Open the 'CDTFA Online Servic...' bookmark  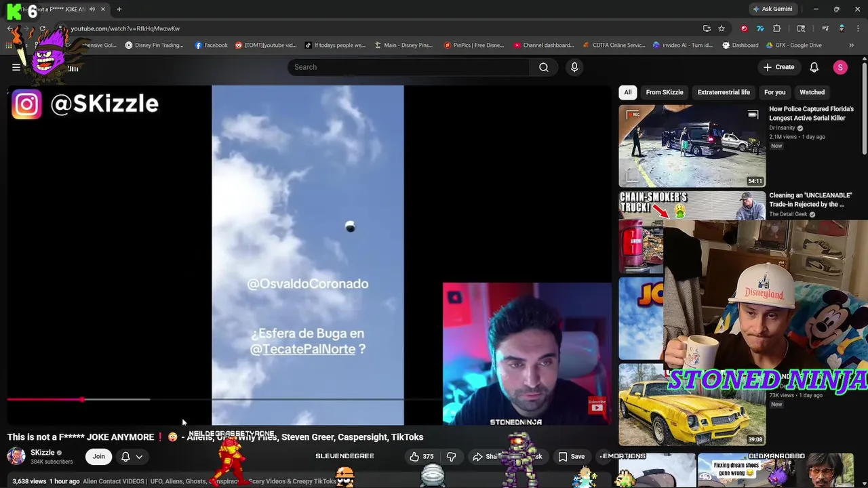tap(614, 45)
